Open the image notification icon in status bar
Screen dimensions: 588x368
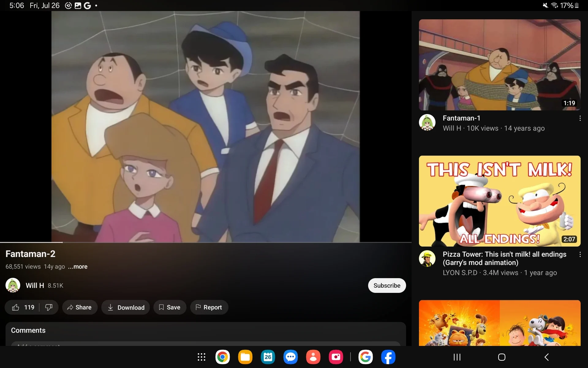pos(78,6)
